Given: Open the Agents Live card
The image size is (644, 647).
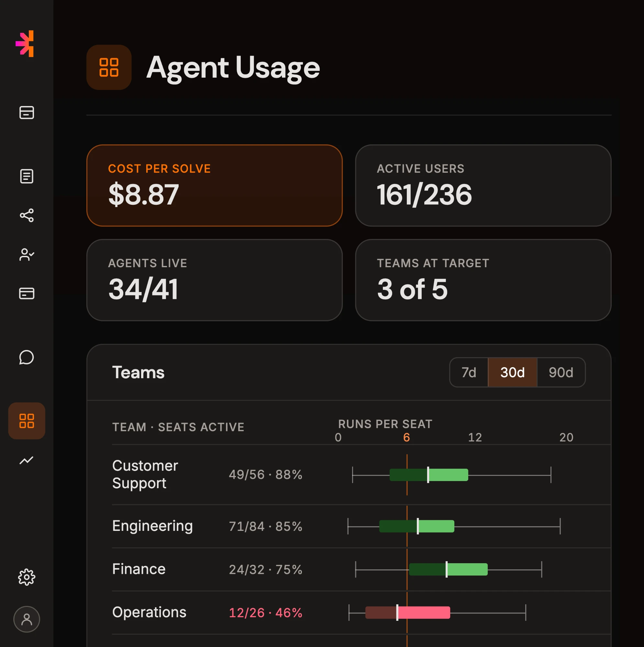Looking at the screenshot, I should (x=215, y=280).
